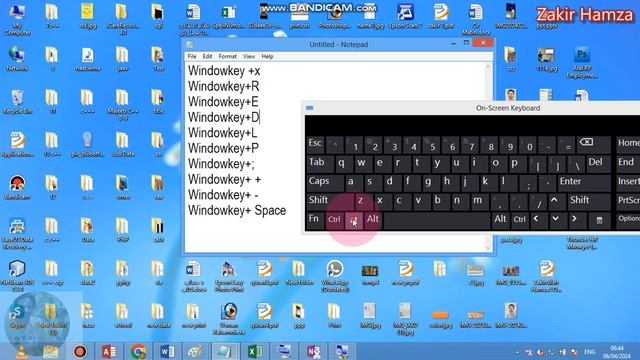Select Bandicam desktop shortcut
The width and height of the screenshot is (640, 360).
point(17,188)
